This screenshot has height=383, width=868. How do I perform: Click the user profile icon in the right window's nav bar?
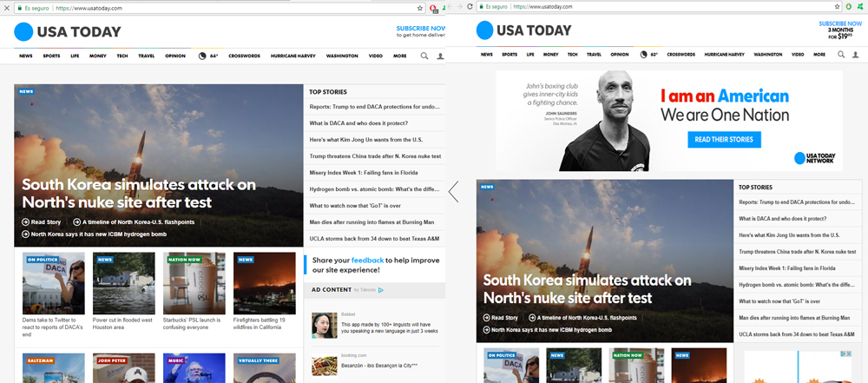click(x=857, y=55)
